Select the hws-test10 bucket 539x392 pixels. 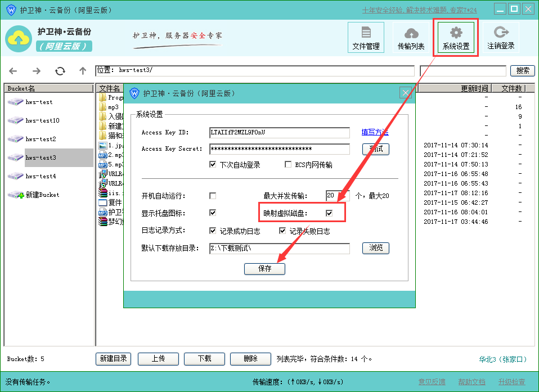(x=42, y=120)
